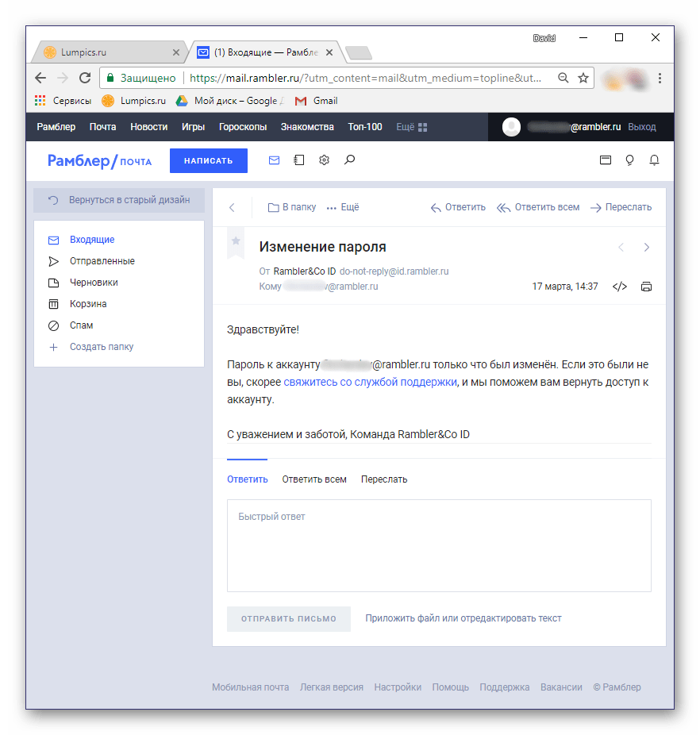
Task: Open notifications bell icon
Action: (654, 160)
